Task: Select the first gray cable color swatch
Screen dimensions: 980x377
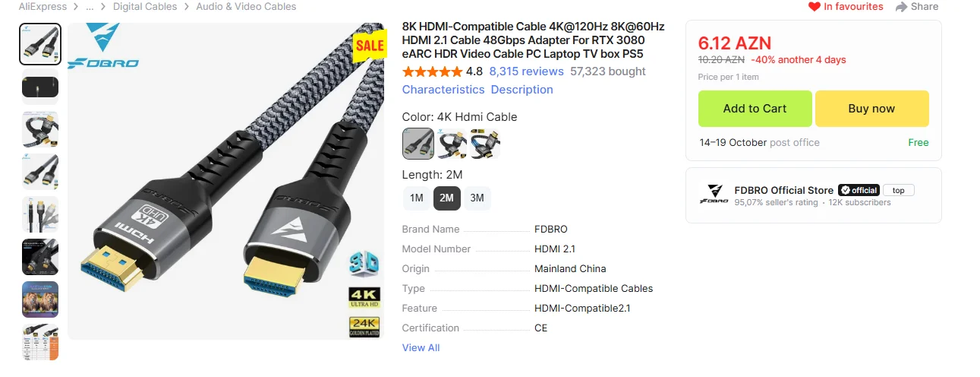Action: tap(418, 144)
